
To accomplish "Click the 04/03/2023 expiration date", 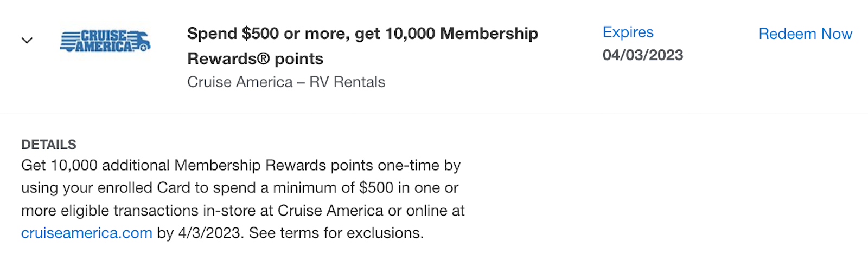I will click(x=643, y=55).
